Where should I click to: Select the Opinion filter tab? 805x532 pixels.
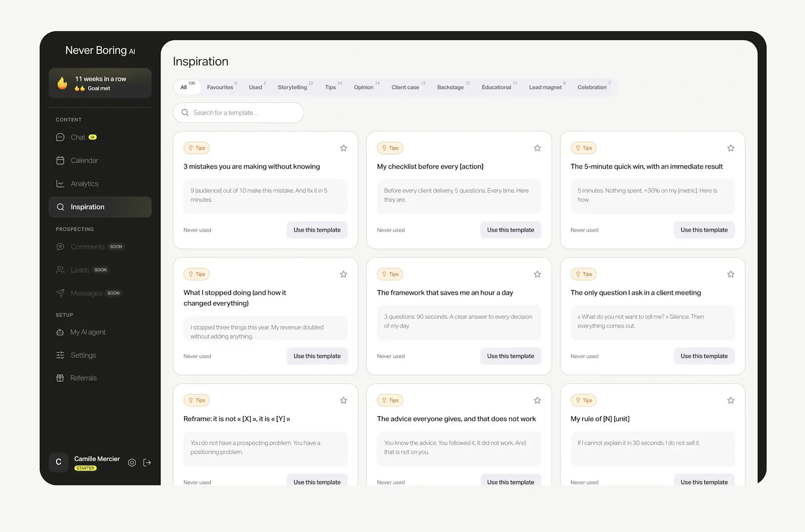366,87
